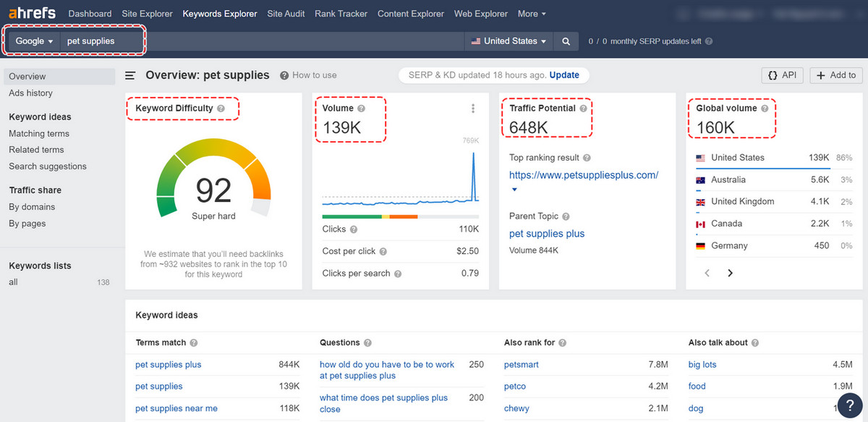The height and width of the screenshot is (422, 868).
Task: Expand arrow under top ranking result URL
Action: click(x=514, y=190)
